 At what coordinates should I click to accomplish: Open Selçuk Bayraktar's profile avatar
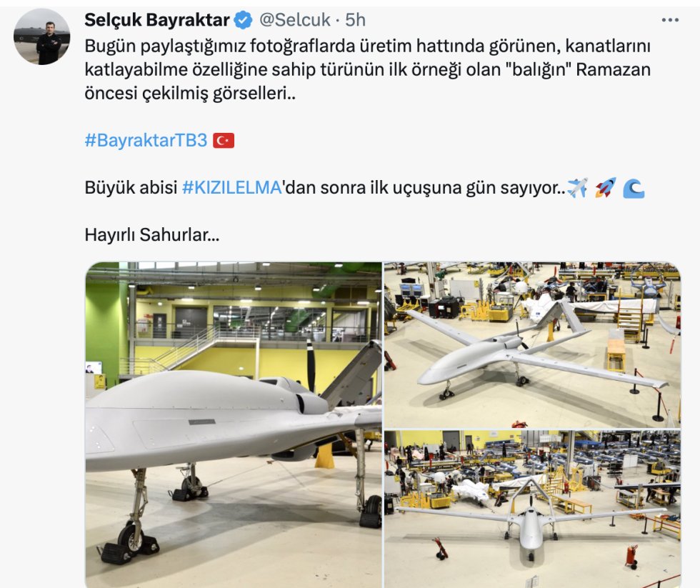point(41,37)
